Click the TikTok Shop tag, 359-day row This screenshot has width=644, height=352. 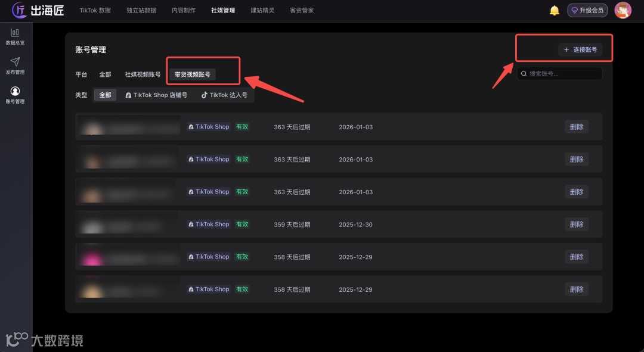tap(209, 224)
